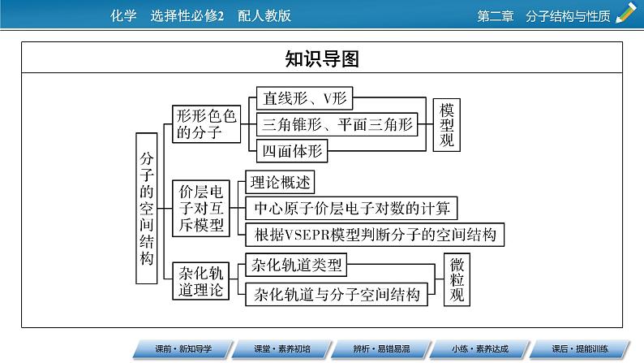
Task: Click the 三角锥形、平面三角形 box
Action: click(x=337, y=124)
